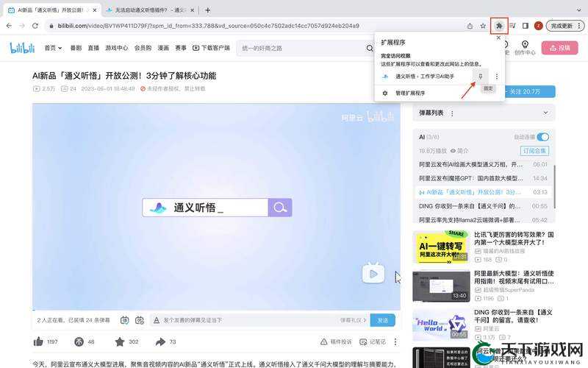Image resolution: width=588 pixels, height=368 pixels.
Task: Type-in field for sending danmaku
Action: pos(249,320)
